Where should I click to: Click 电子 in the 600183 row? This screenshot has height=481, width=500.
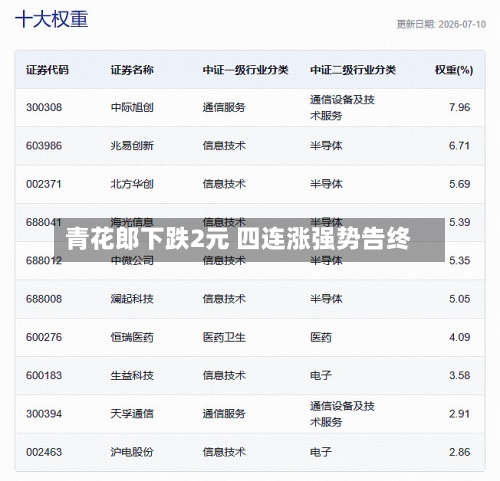pyautogui.click(x=321, y=375)
